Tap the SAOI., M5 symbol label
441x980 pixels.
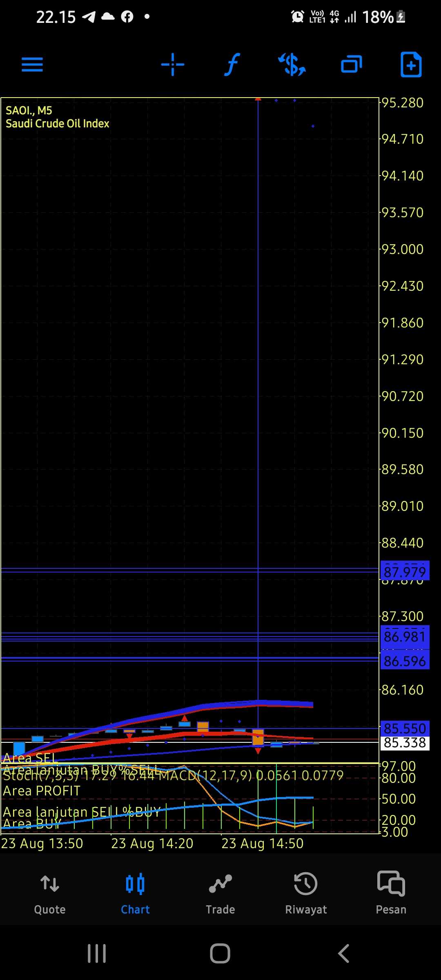click(x=29, y=111)
